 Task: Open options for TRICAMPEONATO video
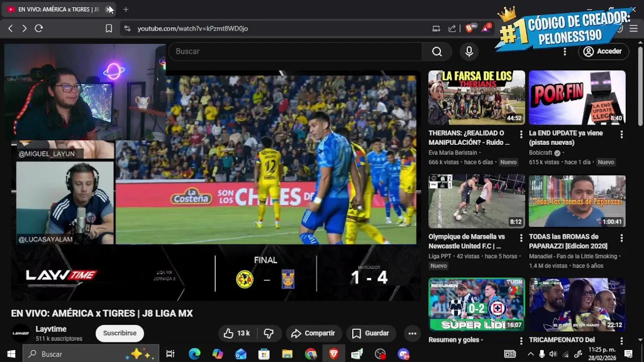(621, 341)
